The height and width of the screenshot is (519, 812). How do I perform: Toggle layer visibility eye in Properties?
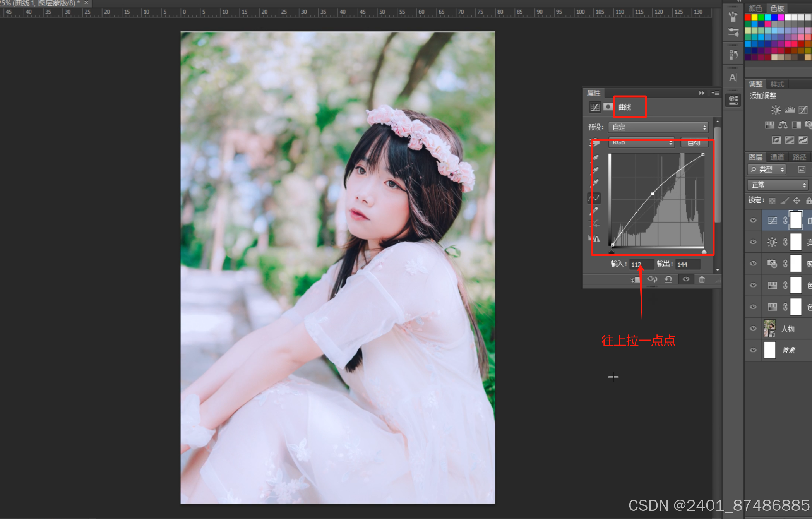point(685,279)
